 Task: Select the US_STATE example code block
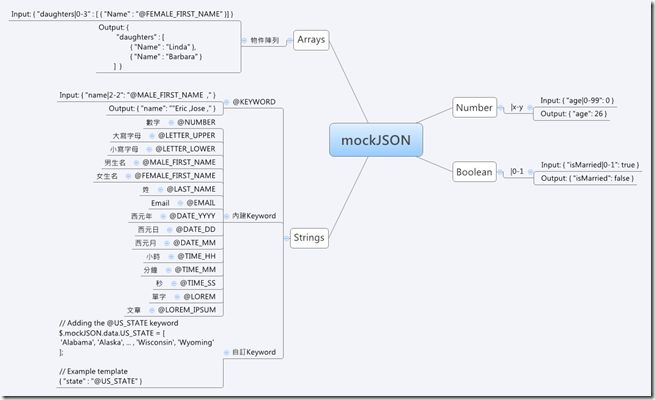coord(137,352)
